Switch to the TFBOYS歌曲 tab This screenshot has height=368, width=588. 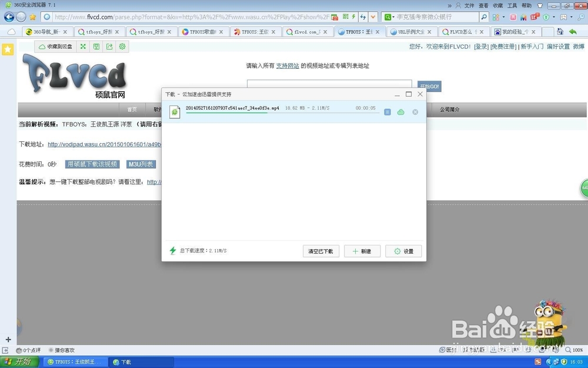coord(202,32)
